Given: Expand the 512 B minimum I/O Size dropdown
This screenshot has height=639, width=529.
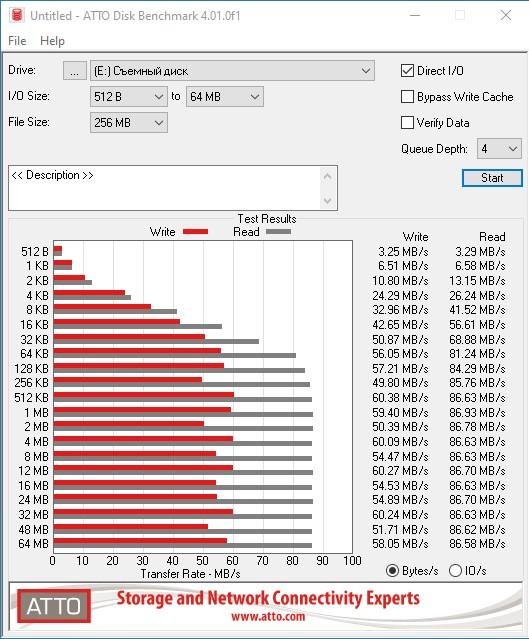Looking at the screenshot, I should click(129, 97).
